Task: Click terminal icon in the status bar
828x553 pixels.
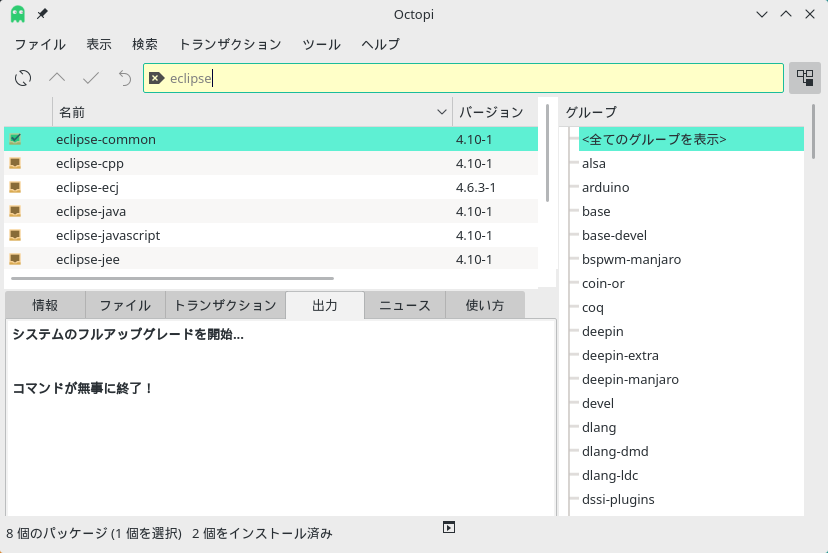Action: (x=449, y=527)
